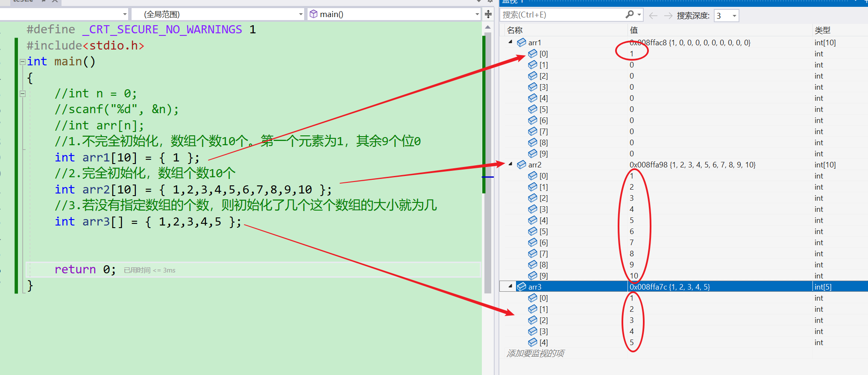This screenshot has width=868, height=375.
Task: Click the cube icon of arr2 [0]
Action: tap(533, 176)
